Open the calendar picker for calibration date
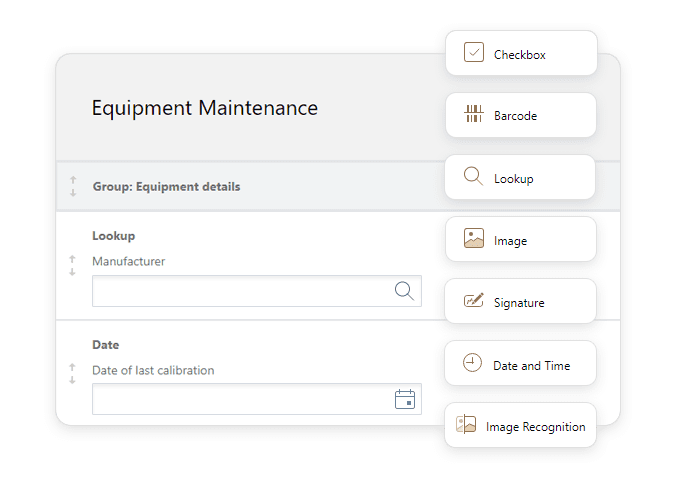This screenshot has width=675, height=500. coord(405,399)
